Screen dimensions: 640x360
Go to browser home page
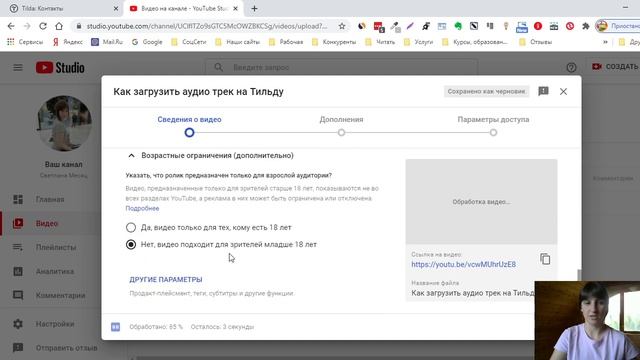click(59, 26)
